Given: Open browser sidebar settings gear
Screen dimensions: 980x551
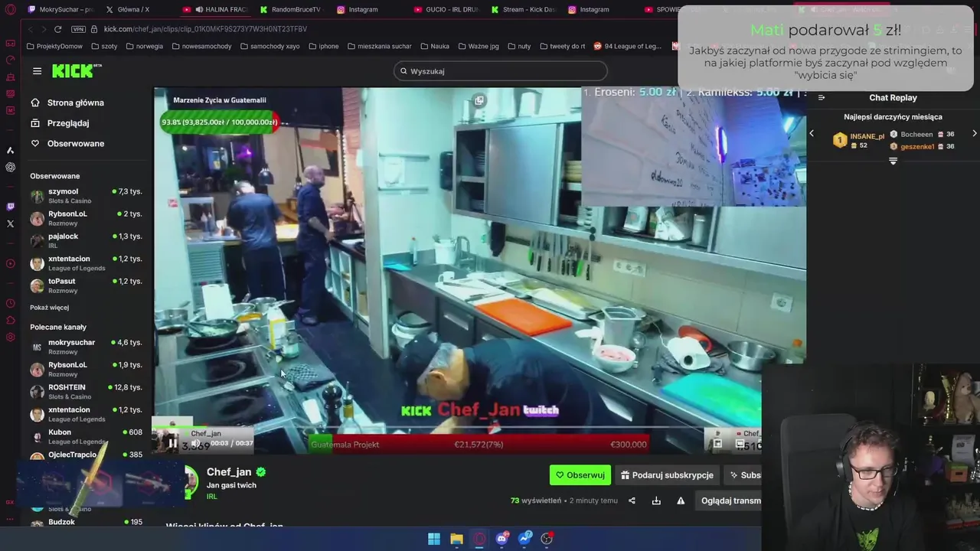Looking at the screenshot, I should point(10,337).
